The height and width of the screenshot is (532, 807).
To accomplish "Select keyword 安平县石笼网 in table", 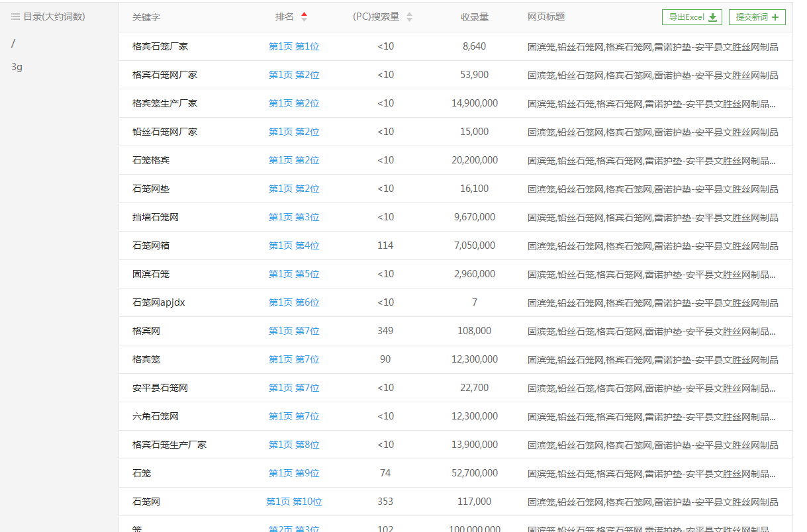I will coord(160,388).
